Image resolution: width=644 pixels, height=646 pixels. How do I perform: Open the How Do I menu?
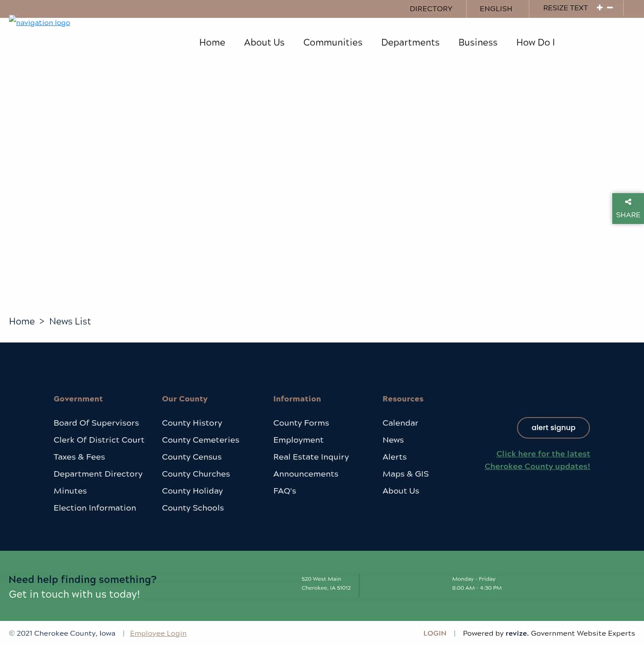point(535,42)
